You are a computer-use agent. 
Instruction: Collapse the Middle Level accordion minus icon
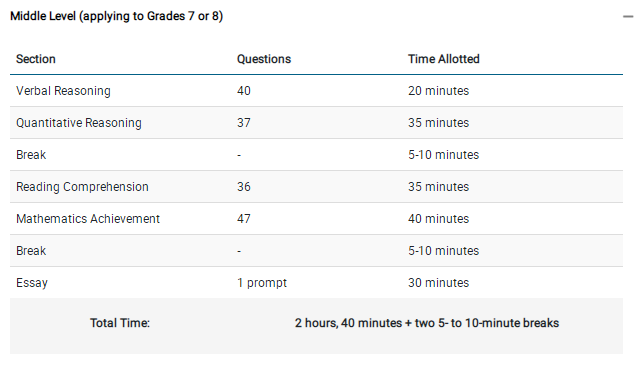coord(628,17)
